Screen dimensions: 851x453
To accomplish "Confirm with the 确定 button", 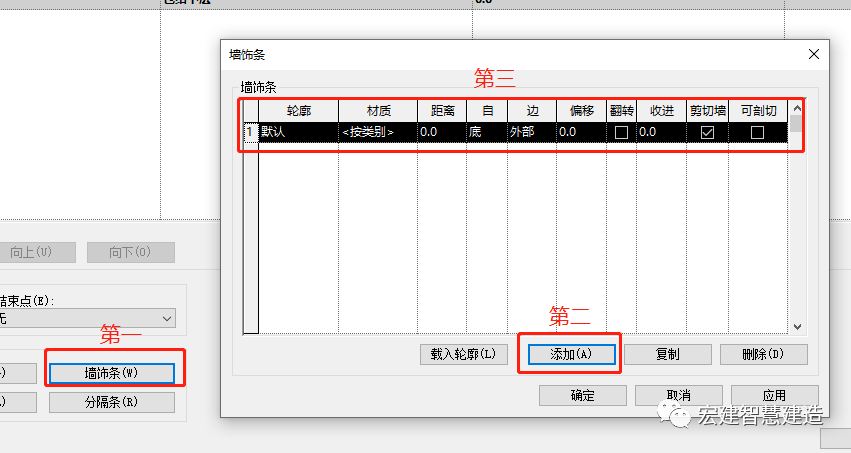I will (x=582, y=395).
